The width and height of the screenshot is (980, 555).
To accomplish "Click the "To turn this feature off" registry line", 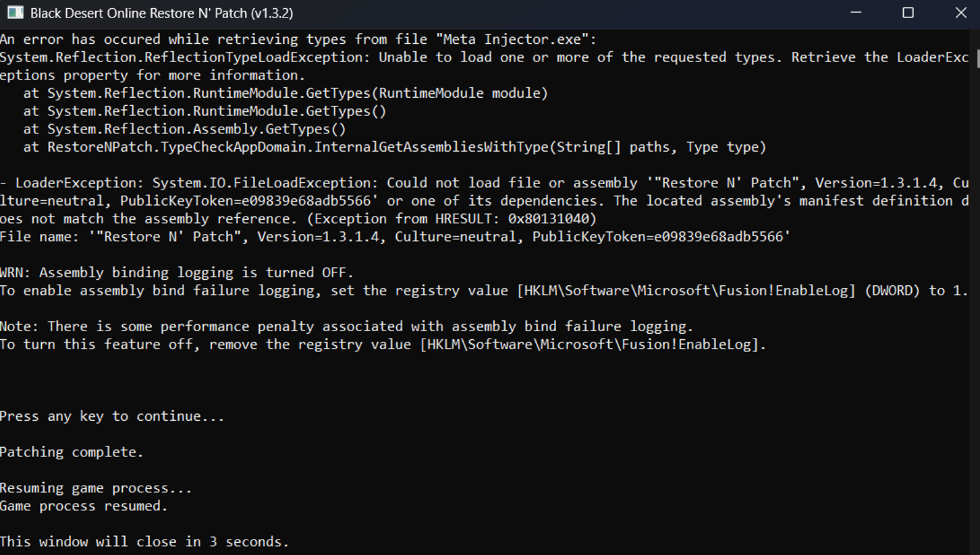I will click(383, 345).
